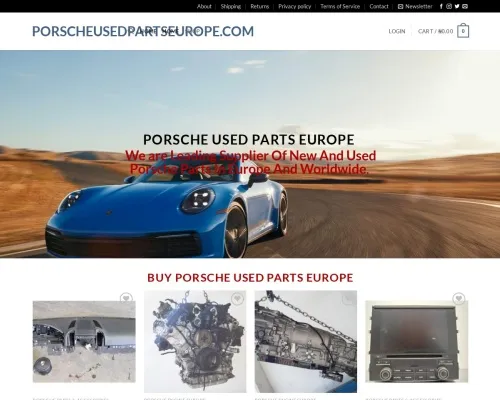Viewport: 500px width, 400px height.
Task: Open the Twitter profile icon
Action: [457, 6]
